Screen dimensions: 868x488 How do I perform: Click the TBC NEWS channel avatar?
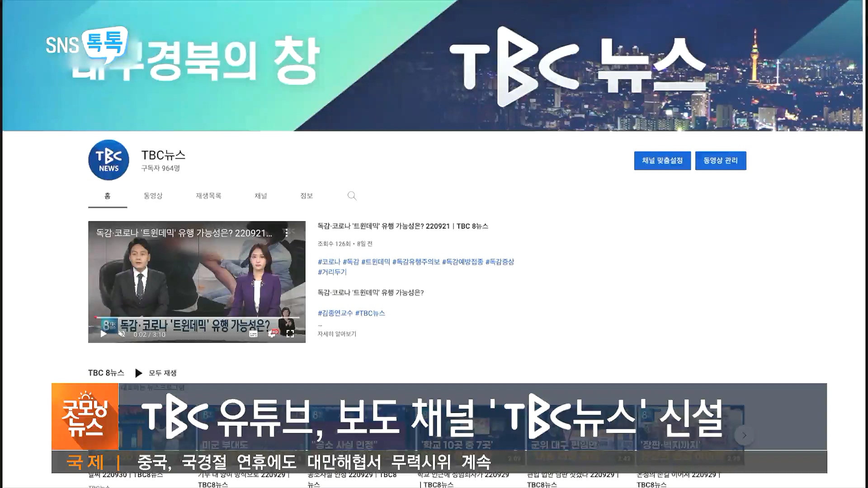[108, 160]
